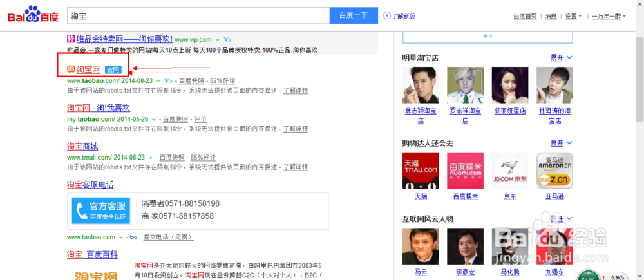Click the 85%好评 rating link
This screenshot has width=644, height=280.
click(x=203, y=158)
